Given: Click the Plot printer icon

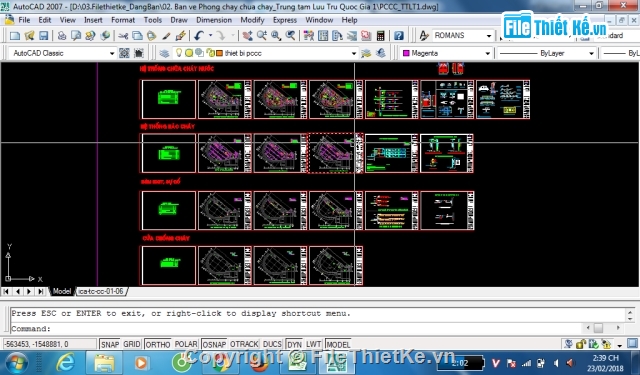Looking at the screenshot, I should [x=62, y=36].
